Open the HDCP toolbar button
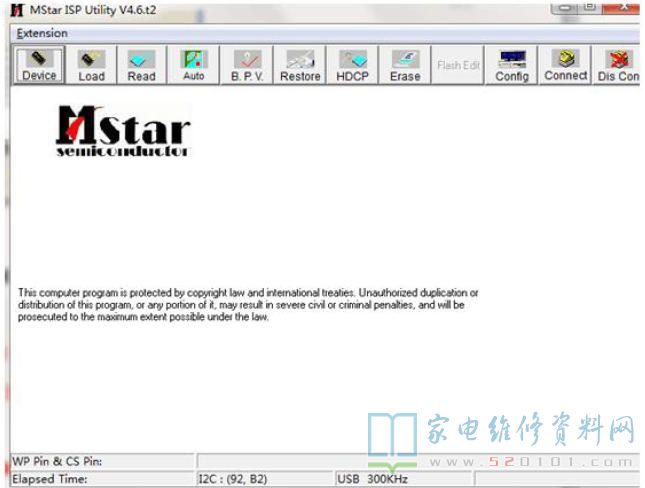The width and height of the screenshot is (645, 488). 352,65
